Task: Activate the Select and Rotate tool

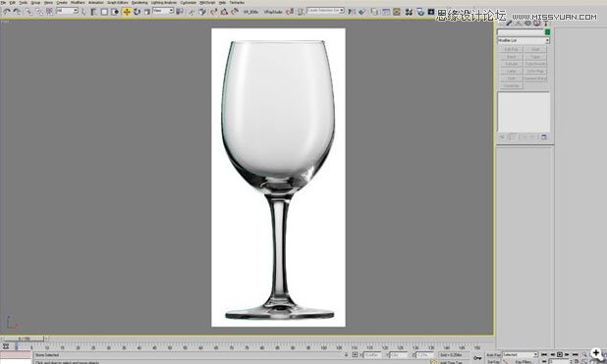Action: (138, 12)
